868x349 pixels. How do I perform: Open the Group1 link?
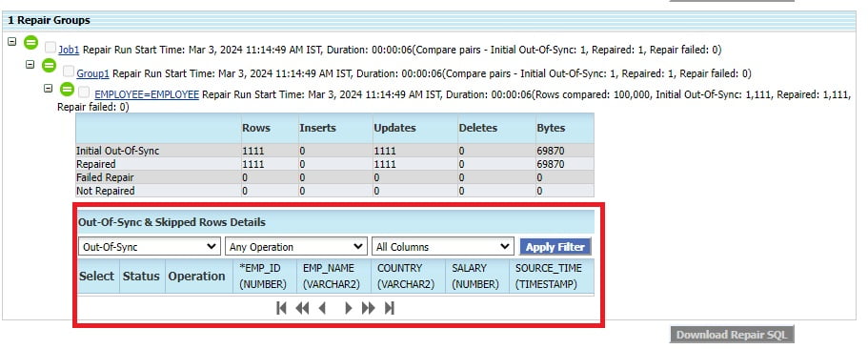click(93, 73)
